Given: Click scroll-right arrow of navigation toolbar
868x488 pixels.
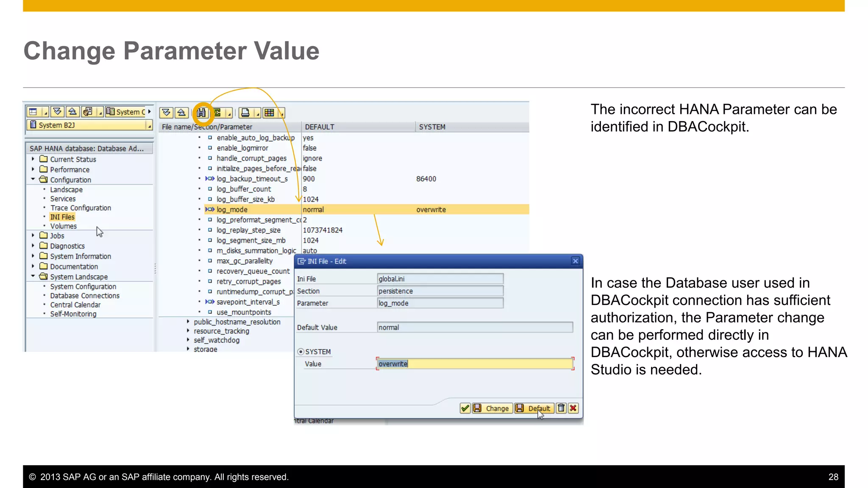Looking at the screenshot, I should [x=149, y=112].
